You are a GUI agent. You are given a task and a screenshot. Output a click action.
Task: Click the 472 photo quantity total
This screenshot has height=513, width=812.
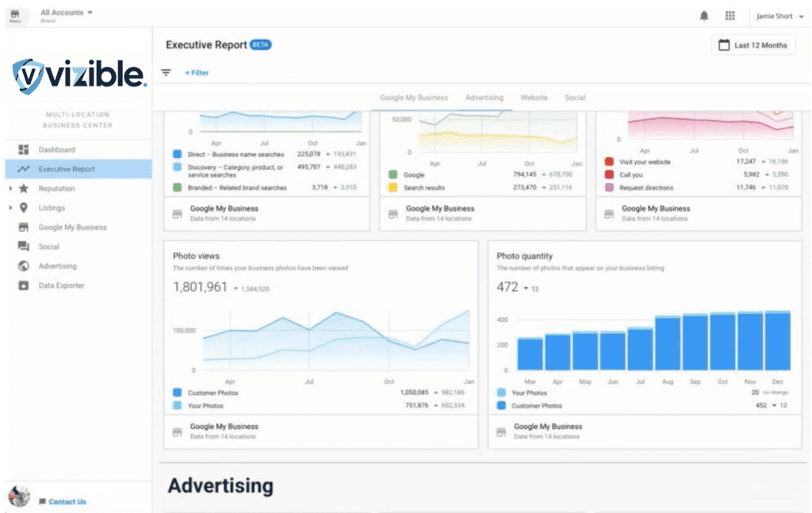pyautogui.click(x=507, y=287)
